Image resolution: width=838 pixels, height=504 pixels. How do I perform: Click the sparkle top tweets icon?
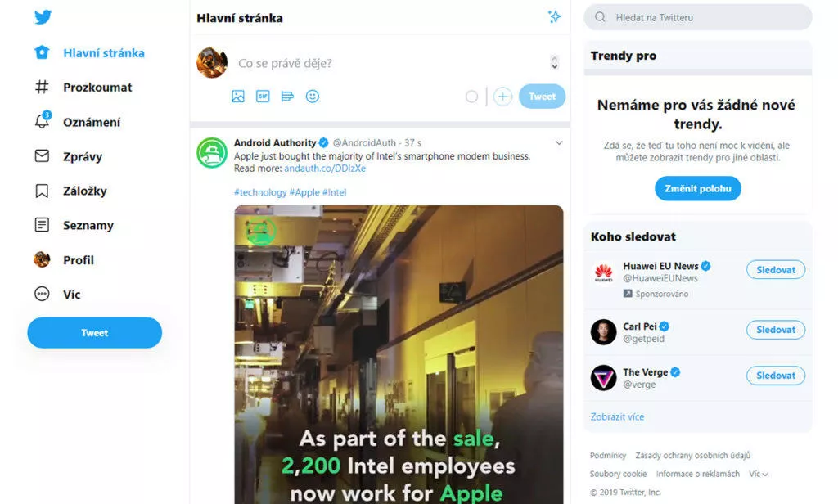(554, 16)
